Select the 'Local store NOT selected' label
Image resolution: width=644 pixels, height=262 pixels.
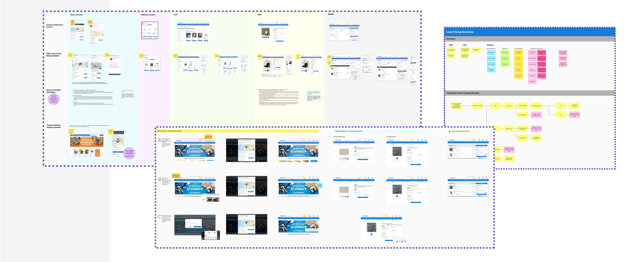coord(339,137)
